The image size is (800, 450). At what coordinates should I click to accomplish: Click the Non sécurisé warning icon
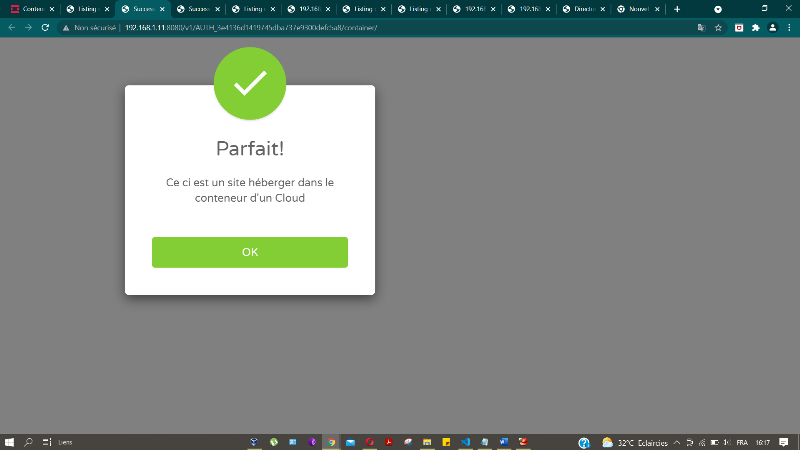click(x=66, y=28)
